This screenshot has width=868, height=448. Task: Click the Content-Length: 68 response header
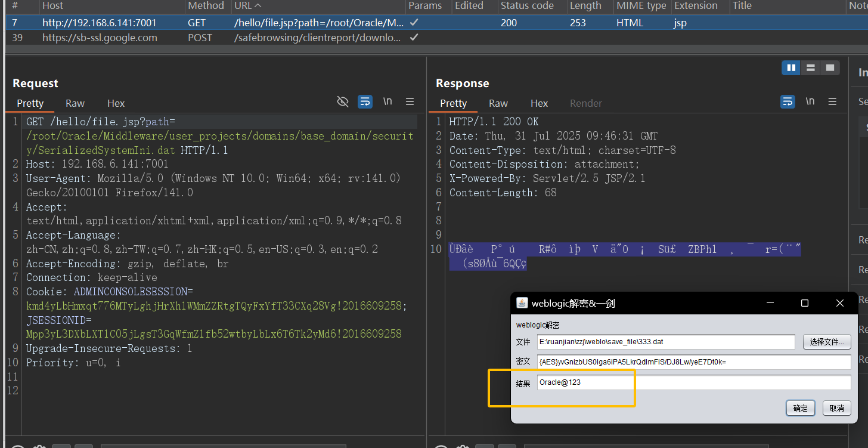coord(503,193)
